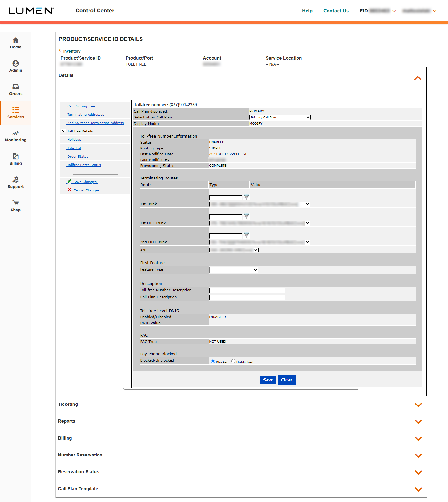Viewport: 448px width, 502px height.
Task: Click the filter icon for 2nd DTO Trunk
Action: (246, 235)
